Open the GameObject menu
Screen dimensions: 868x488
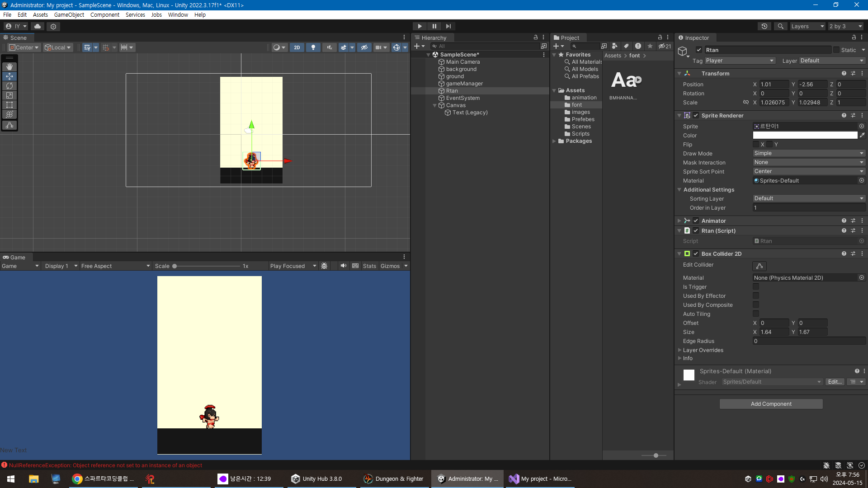[69, 14]
